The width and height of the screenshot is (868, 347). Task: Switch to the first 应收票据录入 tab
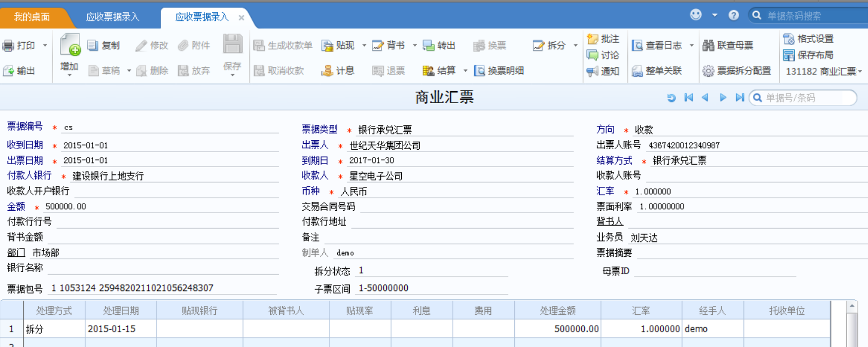pos(113,17)
